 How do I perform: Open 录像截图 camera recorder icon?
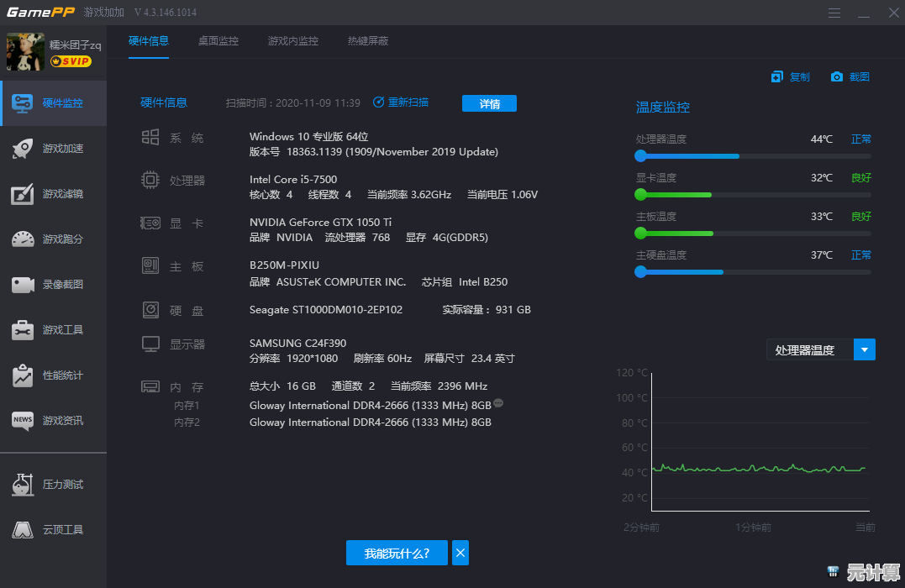[23, 285]
